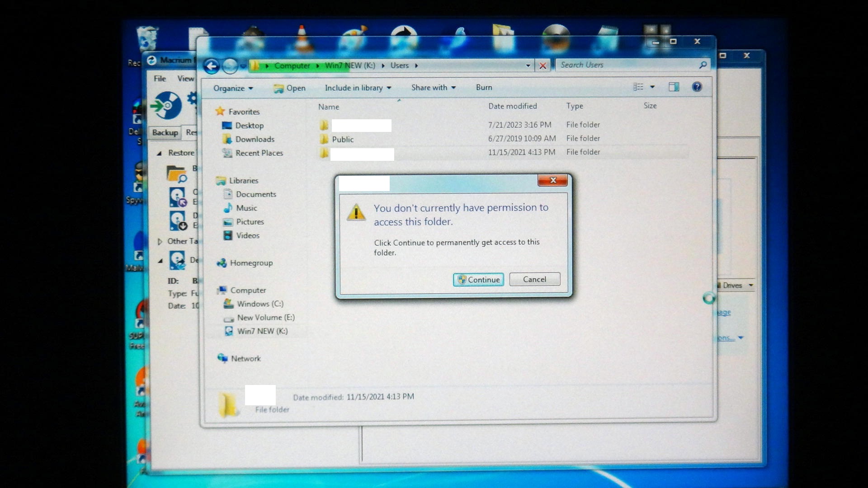Image resolution: width=868 pixels, height=488 pixels.
Task: Select Homegroup in the navigation pane
Action: pos(251,263)
